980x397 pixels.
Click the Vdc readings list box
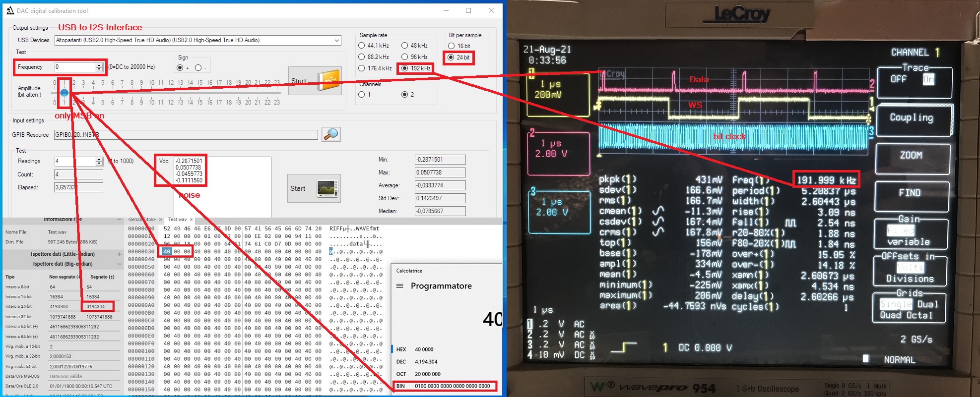pos(222,187)
